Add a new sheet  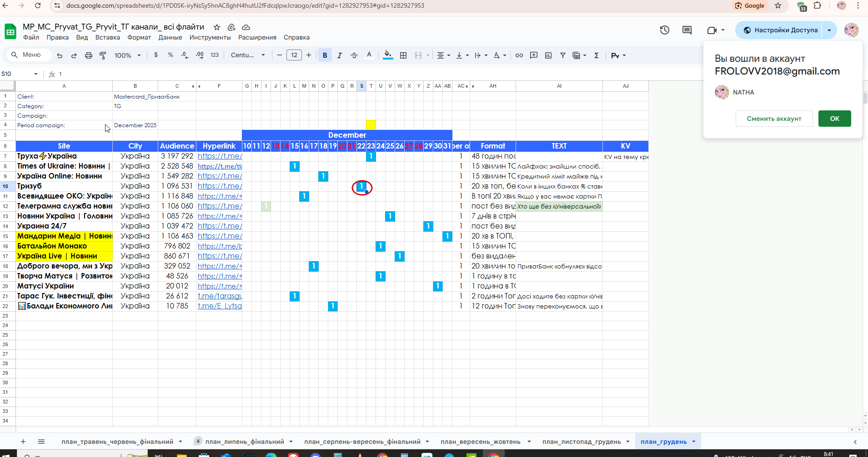point(23,442)
